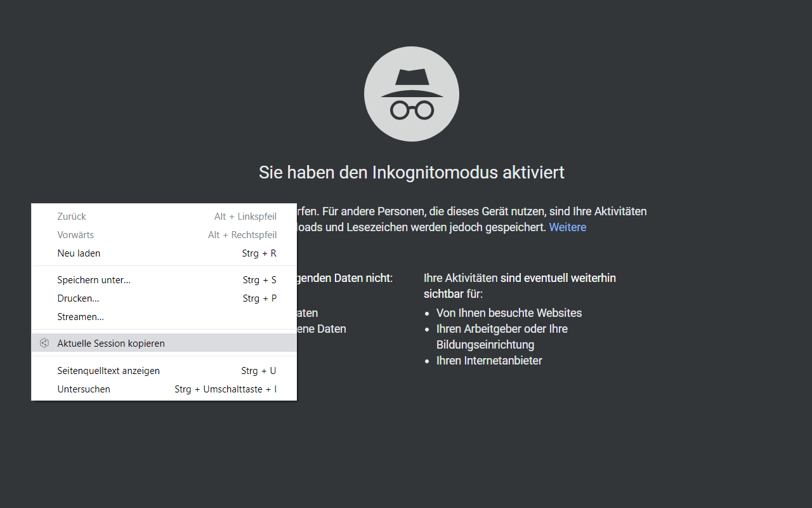Image resolution: width=812 pixels, height=508 pixels.
Task: Click the text Von Ihnen besuchte Websites
Action: [x=509, y=313]
